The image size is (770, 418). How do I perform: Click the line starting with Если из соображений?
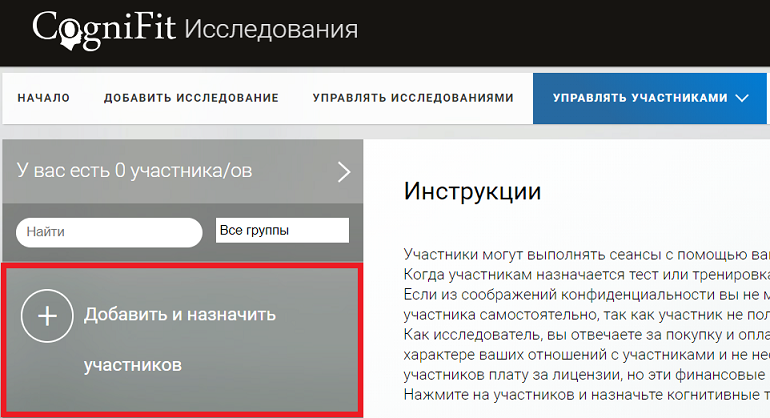point(586,295)
